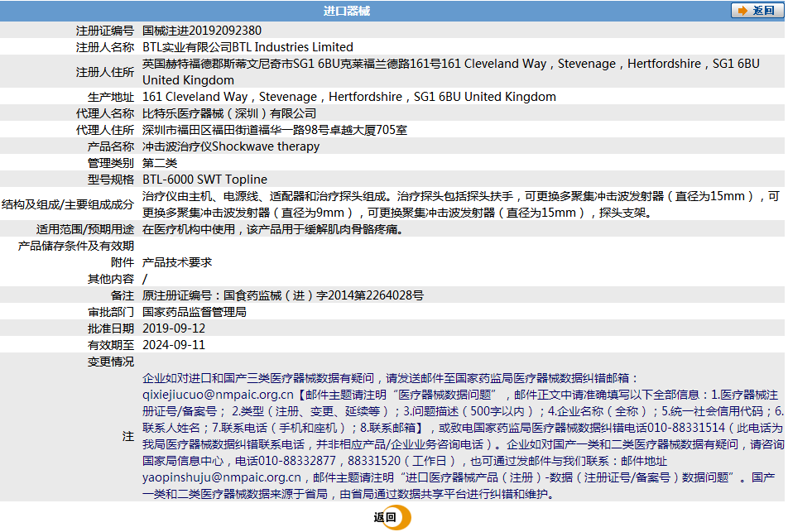The height and width of the screenshot is (532, 788).
Task: Click the 备注 original registration number text
Action: (283, 295)
